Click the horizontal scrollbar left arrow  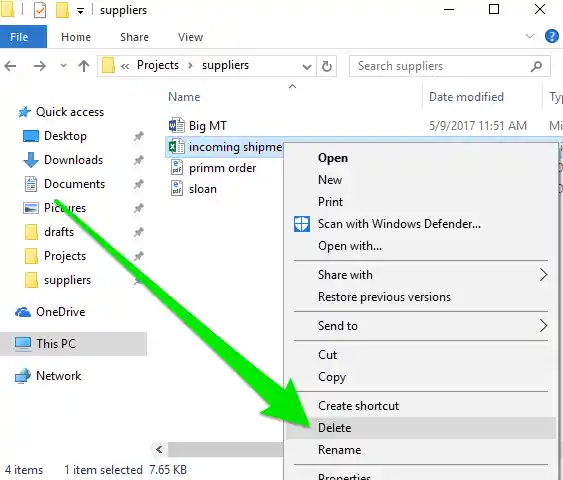pyautogui.click(x=159, y=449)
